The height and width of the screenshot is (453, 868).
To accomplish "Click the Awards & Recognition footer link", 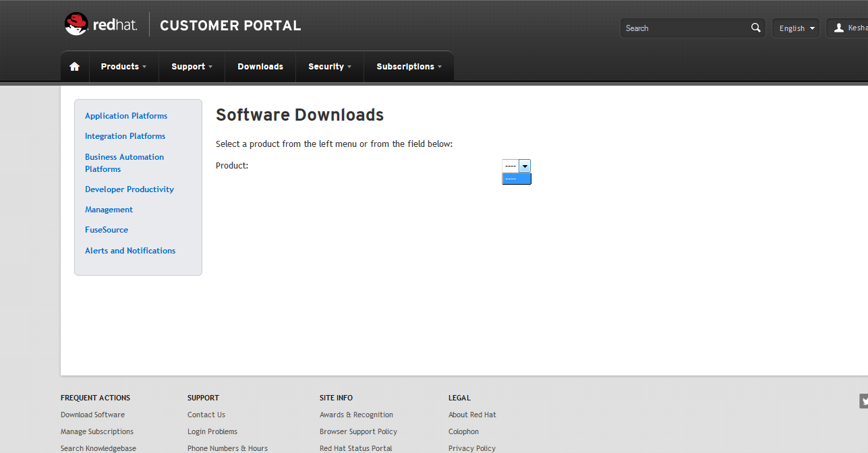I will 356,415.
